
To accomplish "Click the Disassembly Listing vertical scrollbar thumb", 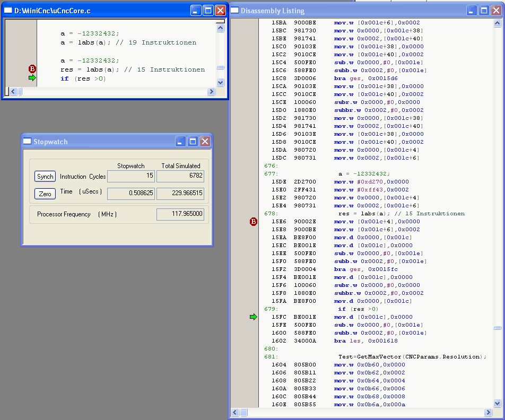I will (x=497, y=328).
